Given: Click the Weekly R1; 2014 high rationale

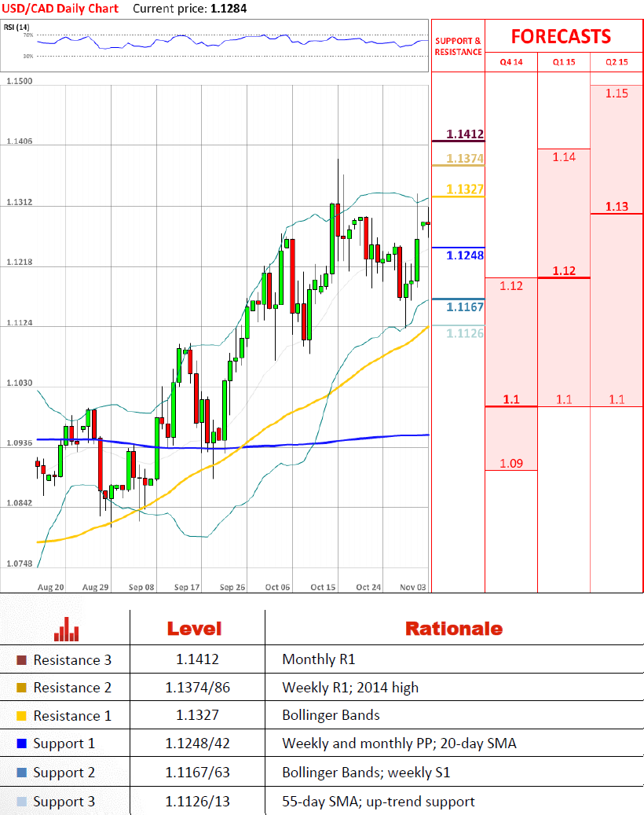Looking at the screenshot, I should pyautogui.click(x=350, y=688).
